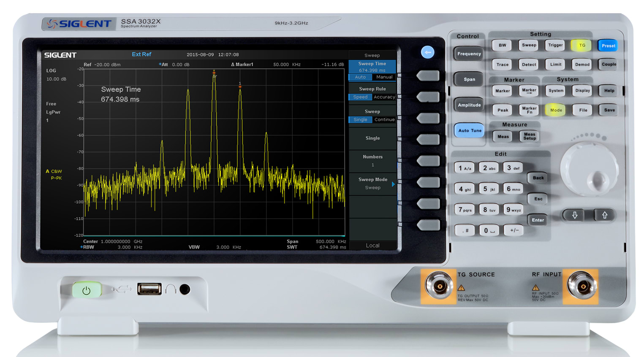The width and height of the screenshot is (644, 357).
Task: Click the Span control key
Action: (469, 79)
